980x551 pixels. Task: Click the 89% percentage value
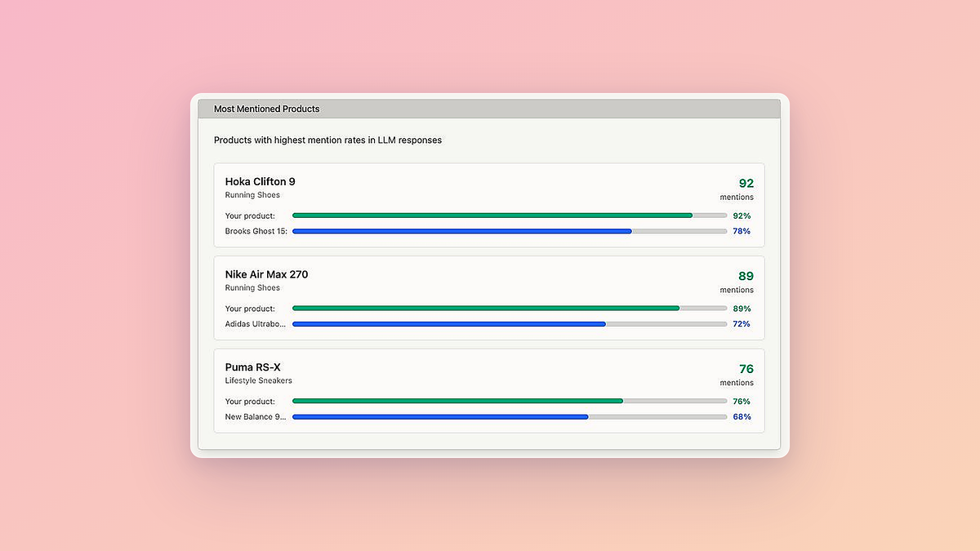(742, 309)
